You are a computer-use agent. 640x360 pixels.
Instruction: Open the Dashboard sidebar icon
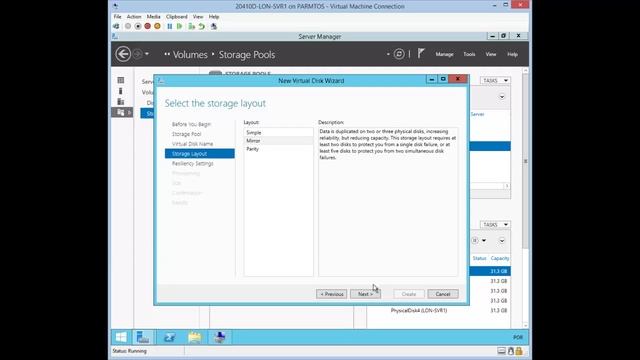[120, 80]
